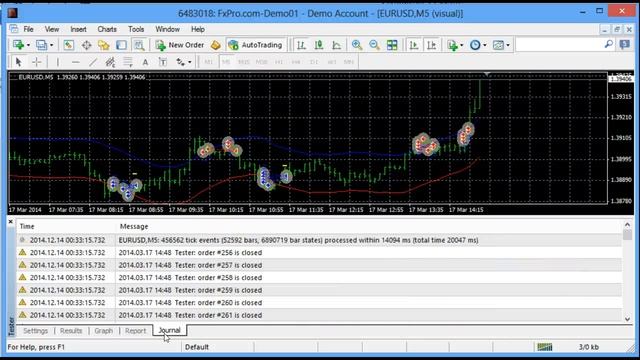The width and height of the screenshot is (640, 360).
Task: Select the Cursor arrow tool
Action: click(x=18, y=62)
